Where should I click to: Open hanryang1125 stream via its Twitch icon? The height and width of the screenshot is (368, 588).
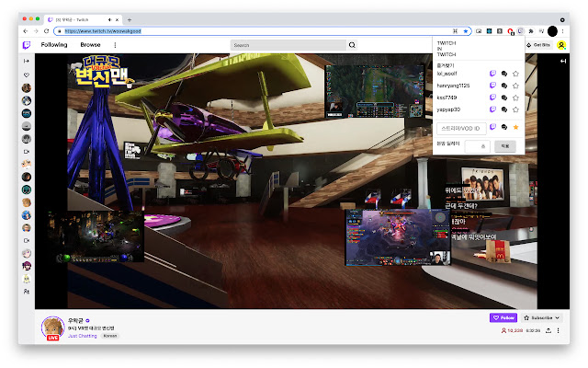(x=492, y=86)
